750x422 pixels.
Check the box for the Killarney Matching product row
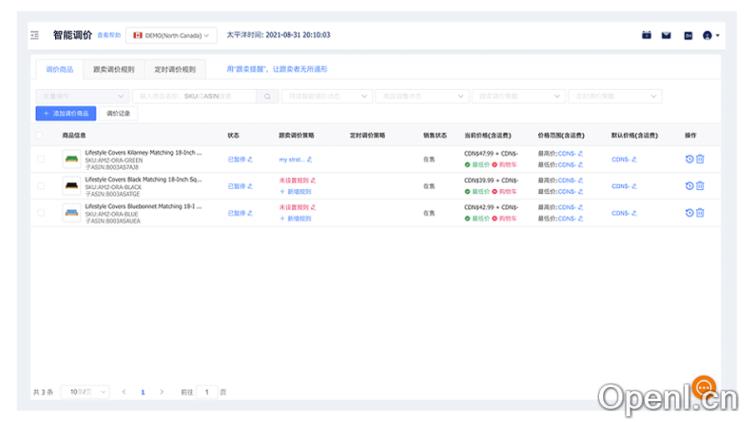coord(41,159)
